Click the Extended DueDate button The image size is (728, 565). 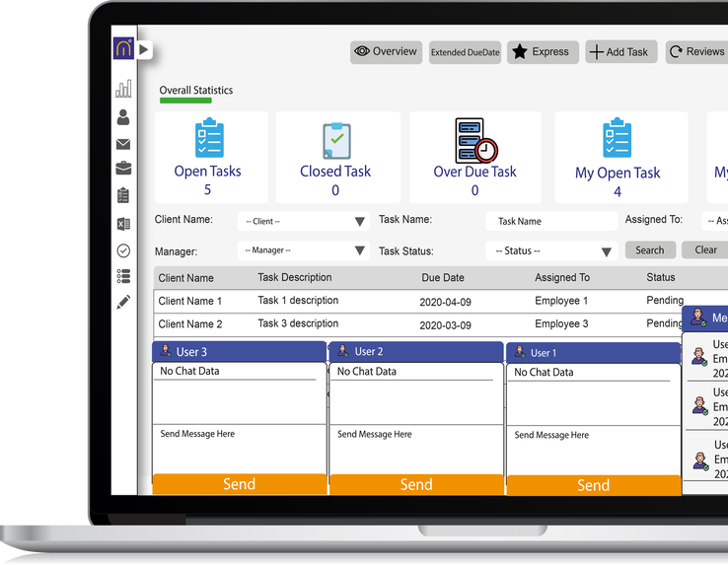point(465,52)
